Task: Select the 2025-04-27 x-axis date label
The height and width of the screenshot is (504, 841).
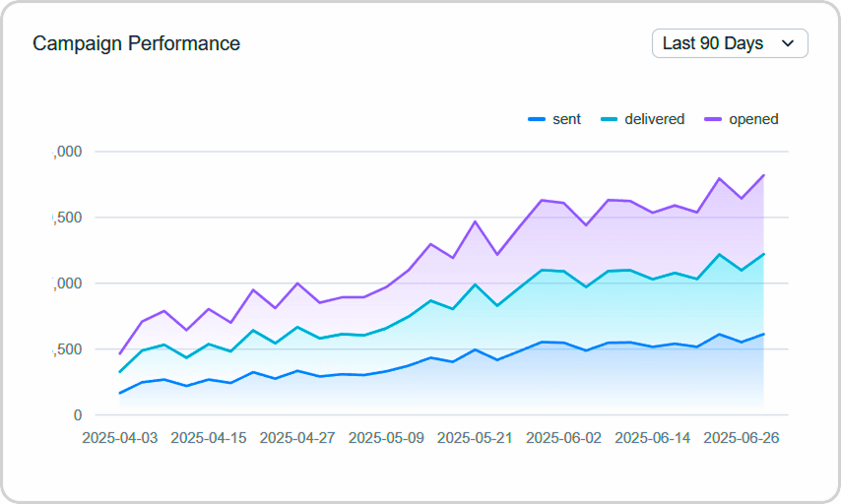Action: coord(297,438)
